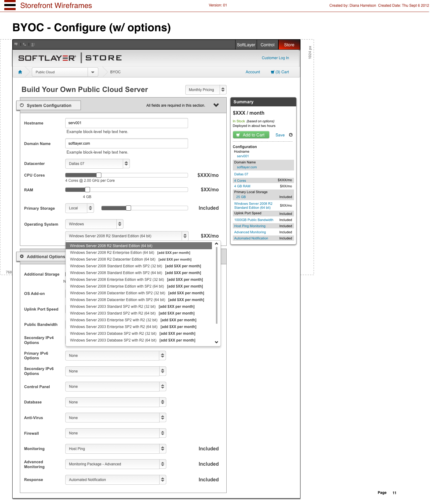This screenshot has height=504, width=430.
Task: Click the RAM slider handle
Action: (88, 189)
